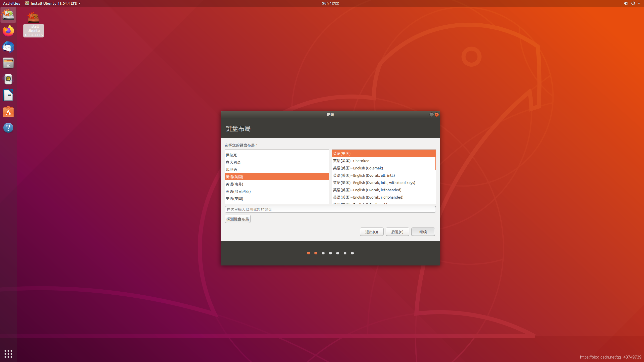
Task: Select 伊拉克 in the layout list
Action: [277, 155]
